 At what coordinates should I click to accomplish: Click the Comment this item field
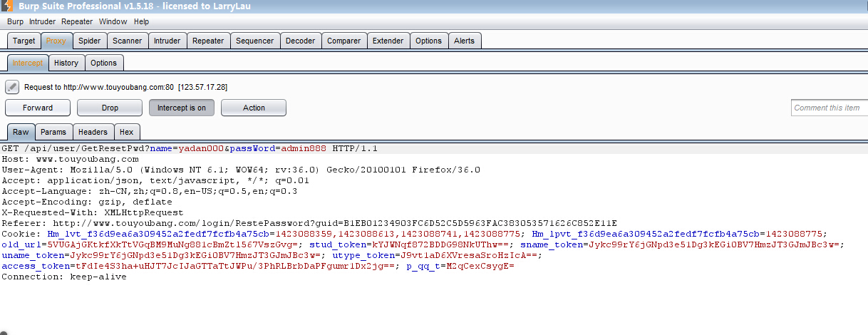tap(830, 108)
